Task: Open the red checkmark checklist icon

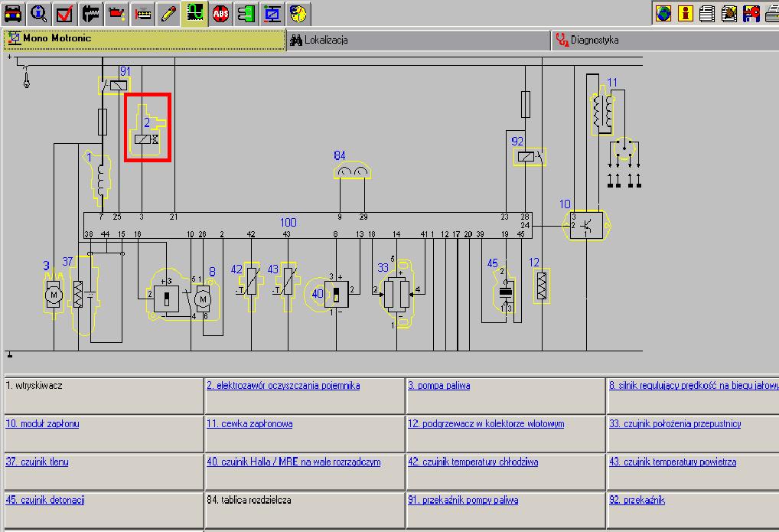Action: pos(64,14)
